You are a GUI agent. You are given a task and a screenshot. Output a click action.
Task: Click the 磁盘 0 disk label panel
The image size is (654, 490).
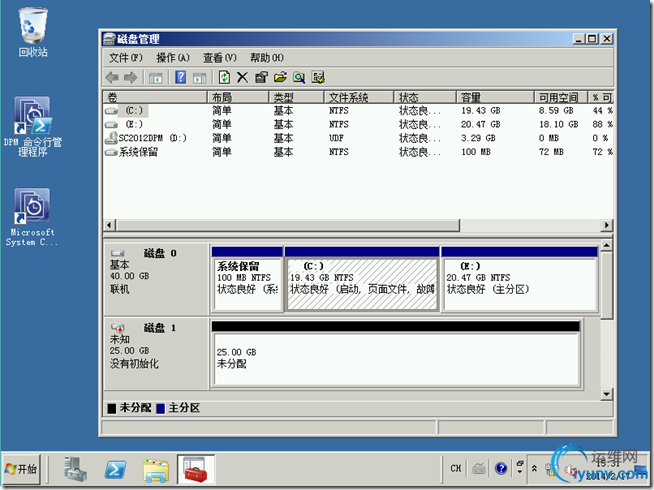(x=156, y=279)
